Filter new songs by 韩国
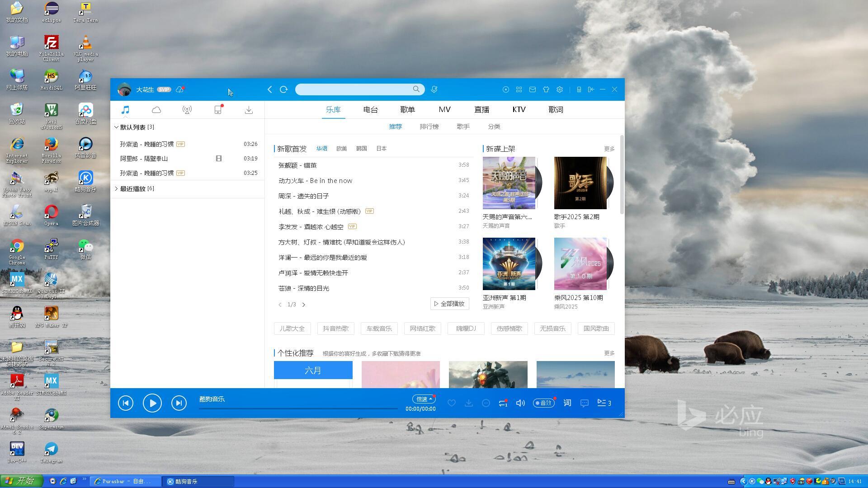 click(x=361, y=149)
